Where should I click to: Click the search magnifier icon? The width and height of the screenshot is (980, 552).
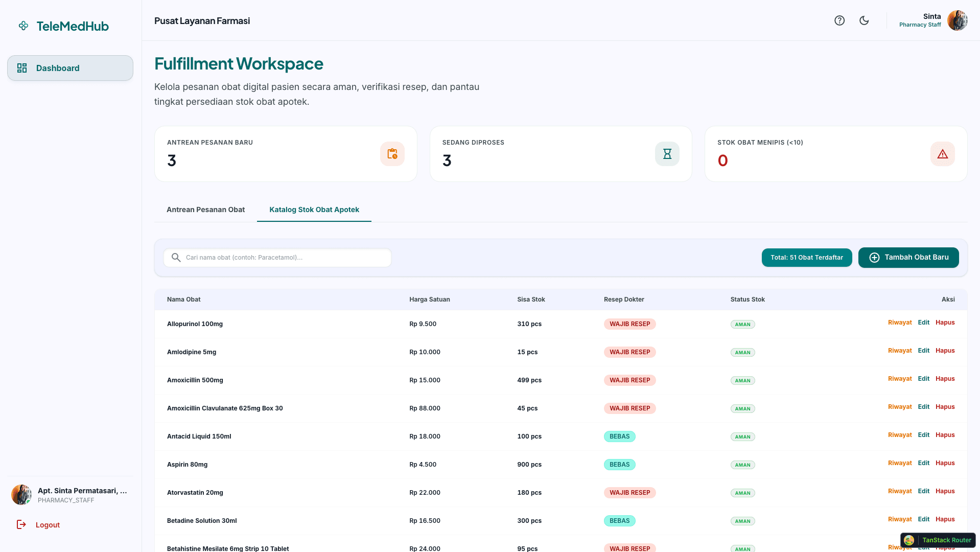[176, 258]
